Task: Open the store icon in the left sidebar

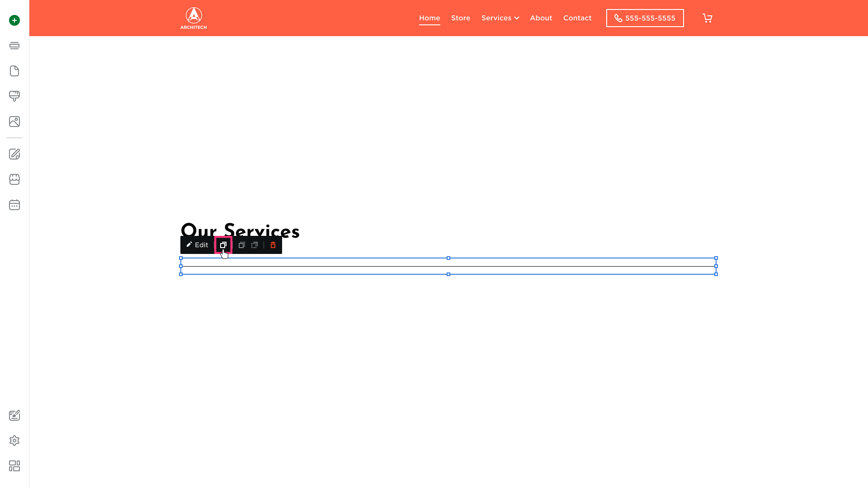Action: coord(14,179)
